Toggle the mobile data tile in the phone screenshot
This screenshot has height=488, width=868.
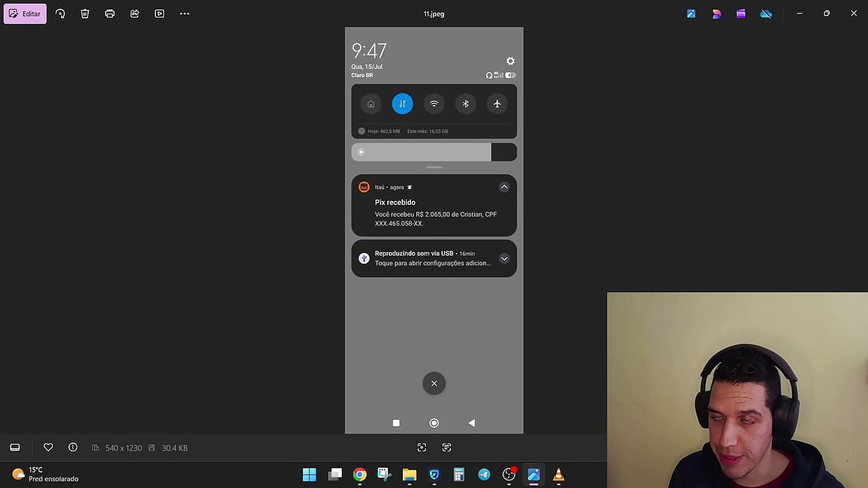point(402,104)
